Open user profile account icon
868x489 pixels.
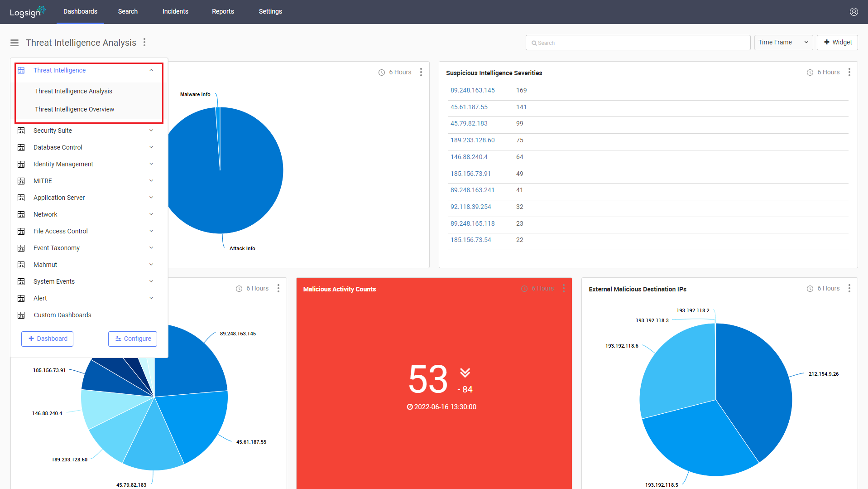(x=854, y=12)
